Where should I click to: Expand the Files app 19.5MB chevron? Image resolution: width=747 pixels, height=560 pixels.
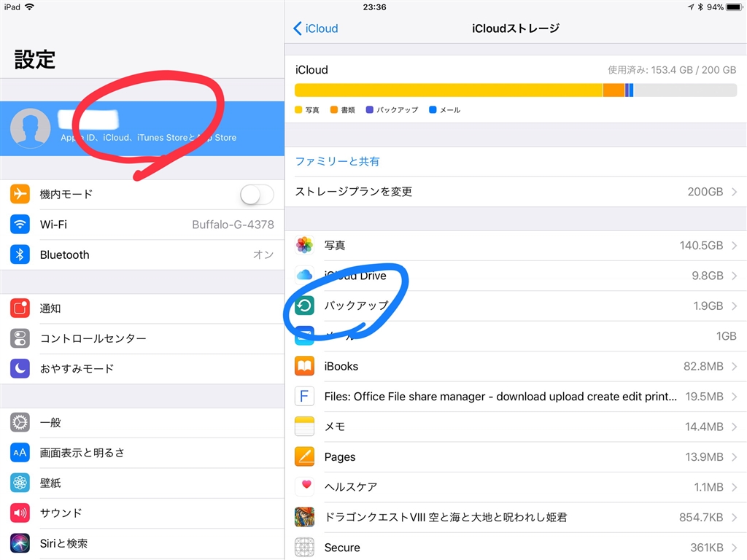pyautogui.click(x=734, y=396)
